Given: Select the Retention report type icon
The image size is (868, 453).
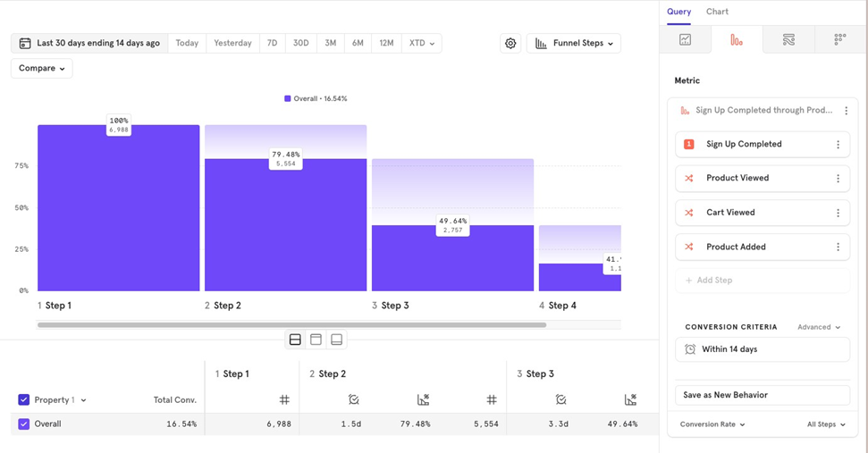Looking at the screenshot, I should (x=840, y=40).
